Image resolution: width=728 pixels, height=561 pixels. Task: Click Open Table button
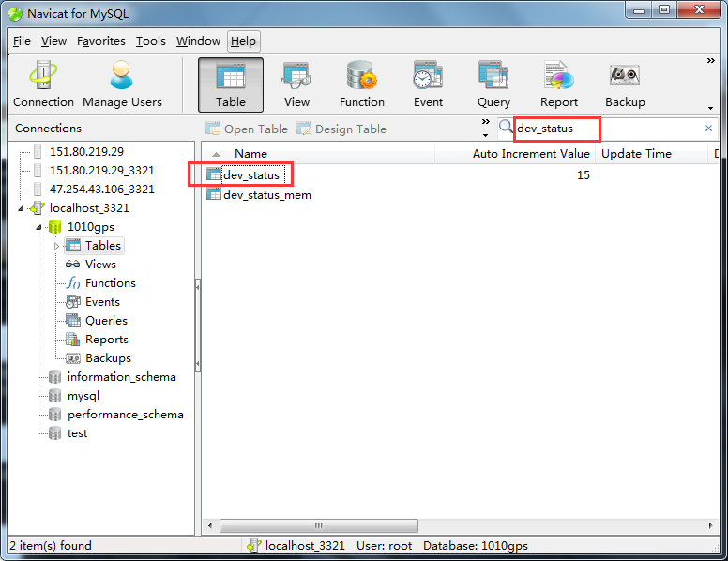pyautogui.click(x=247, y=129)
